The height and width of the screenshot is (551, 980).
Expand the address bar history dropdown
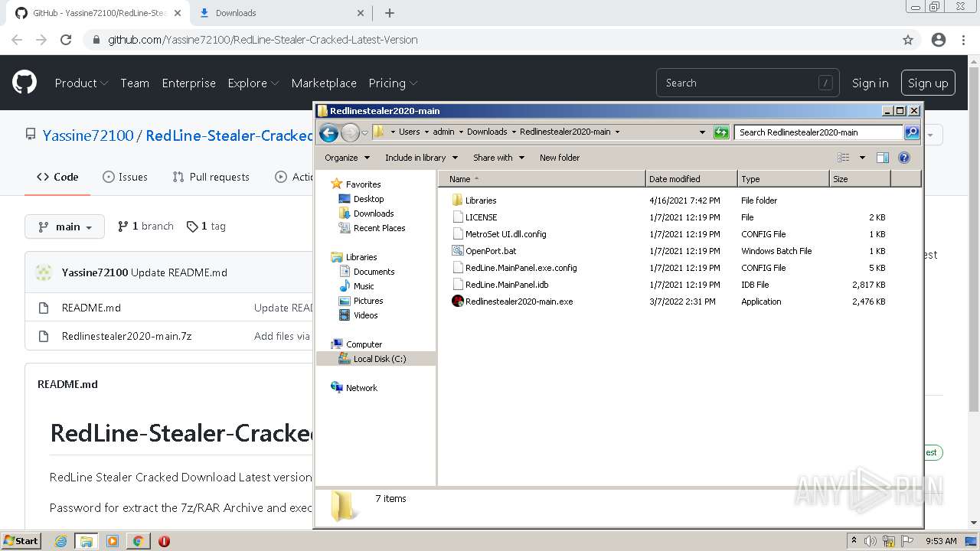pyautogui.click(x=702, y=132)
